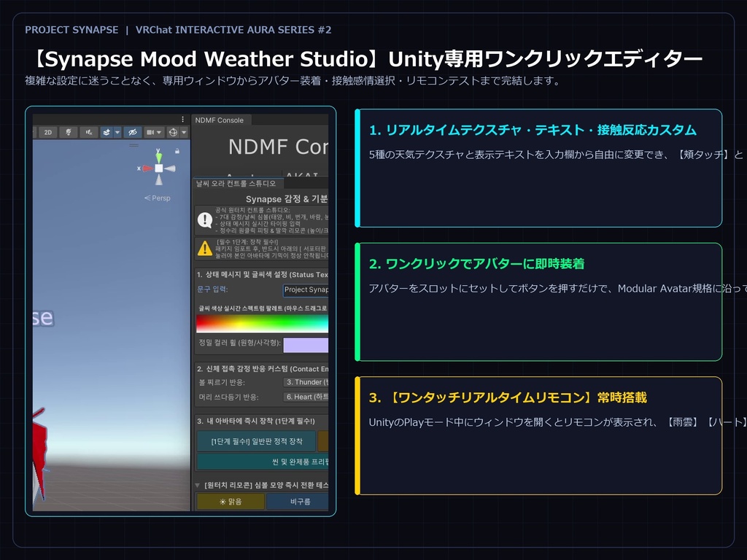Click the yellow warning triangle icon
This screenshot has width=747, height=560.
coord(205,248)
